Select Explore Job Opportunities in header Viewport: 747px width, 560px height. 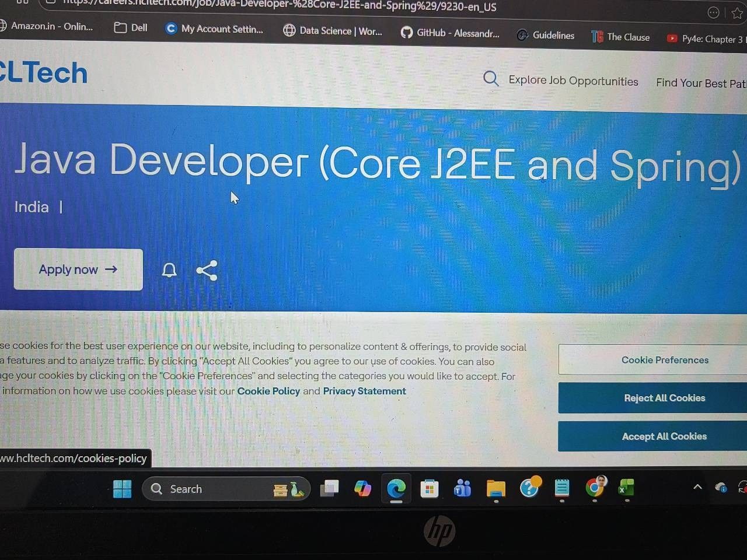coord(573,81)
